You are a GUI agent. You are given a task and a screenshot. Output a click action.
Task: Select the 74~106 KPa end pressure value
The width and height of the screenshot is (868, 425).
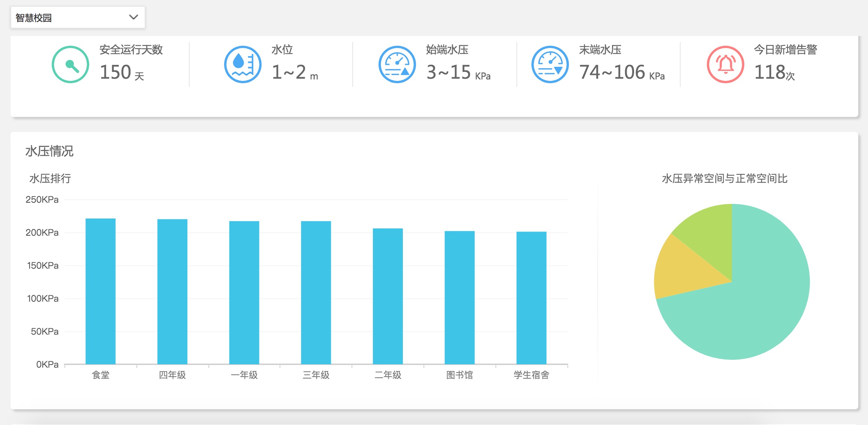coord(622,72)
